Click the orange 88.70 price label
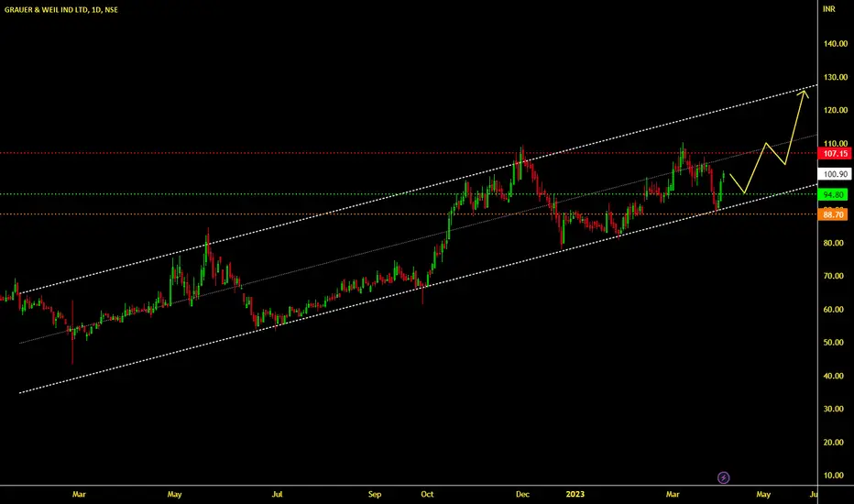 pos(833,214)
